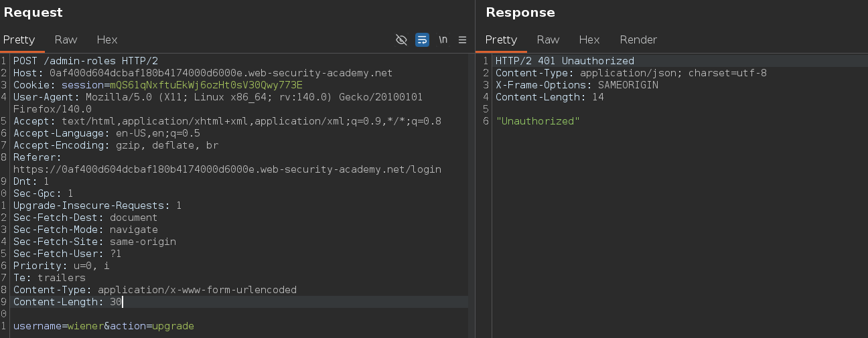This screenshot has width=868, height=338.
Task: Click the Firefox/140.0 wrapped line
Action: tap(52, 109)
